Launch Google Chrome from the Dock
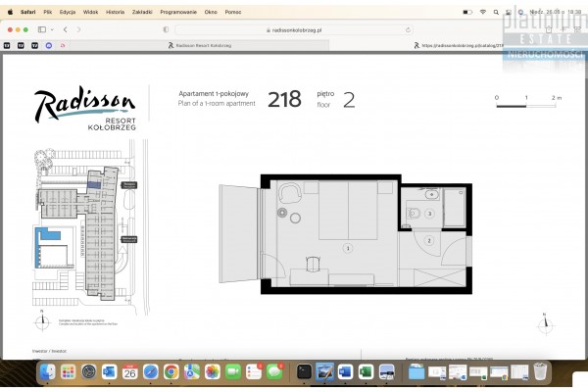Viewport: 588px width, 392px height. pyautogui.click(x=171, y=371)
